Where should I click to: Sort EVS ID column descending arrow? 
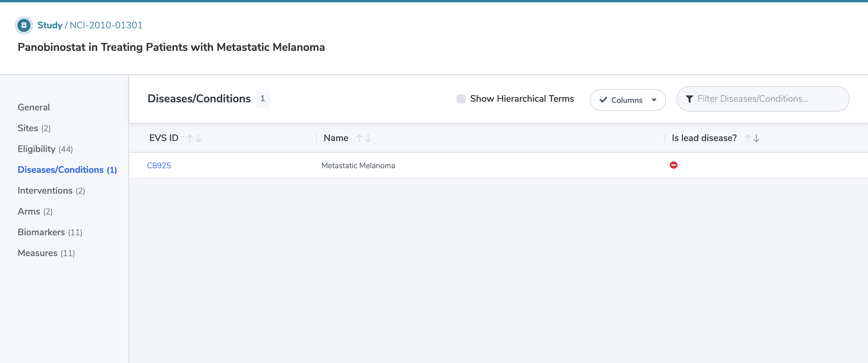(x=198, y=138)
